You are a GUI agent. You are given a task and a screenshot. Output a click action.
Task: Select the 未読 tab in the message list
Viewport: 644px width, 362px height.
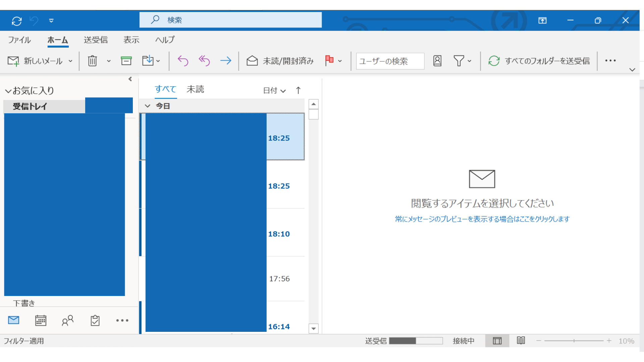(x=195, y=89)
